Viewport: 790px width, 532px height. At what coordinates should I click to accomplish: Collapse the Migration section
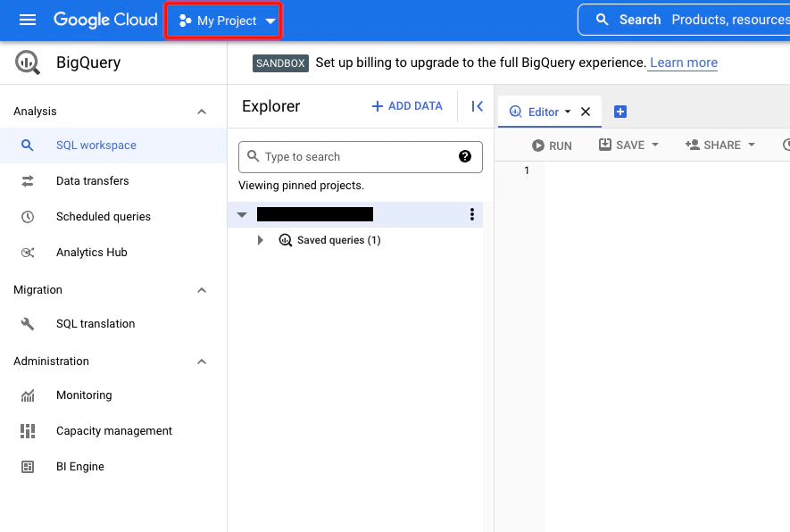coord(202,290)
